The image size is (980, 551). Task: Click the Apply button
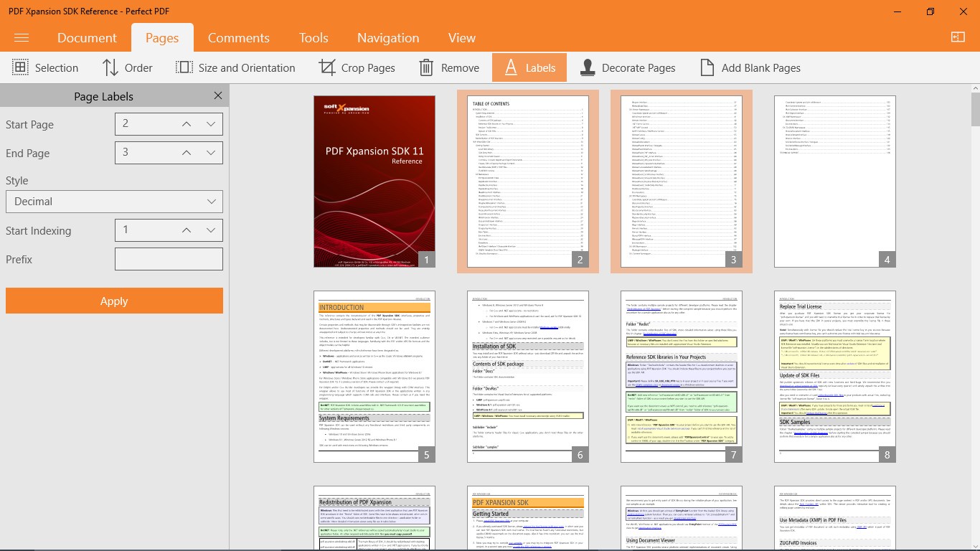pos(114,301)
